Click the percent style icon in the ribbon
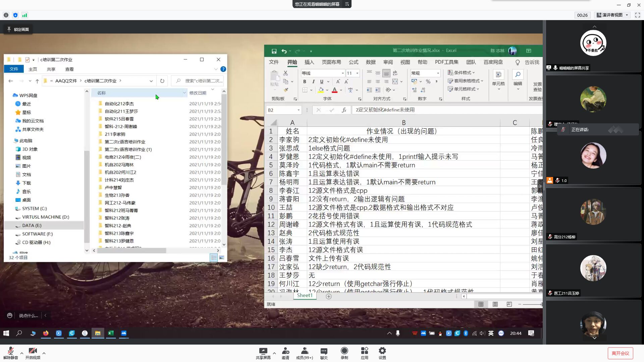This screenshot has width=644, height=362. (x=428, y=81)
